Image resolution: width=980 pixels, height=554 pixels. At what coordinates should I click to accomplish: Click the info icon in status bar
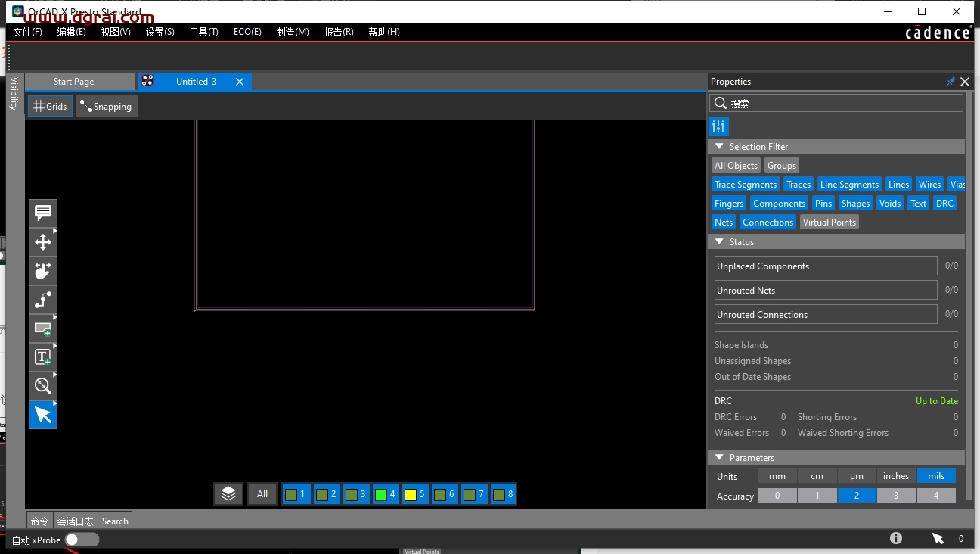896,538
